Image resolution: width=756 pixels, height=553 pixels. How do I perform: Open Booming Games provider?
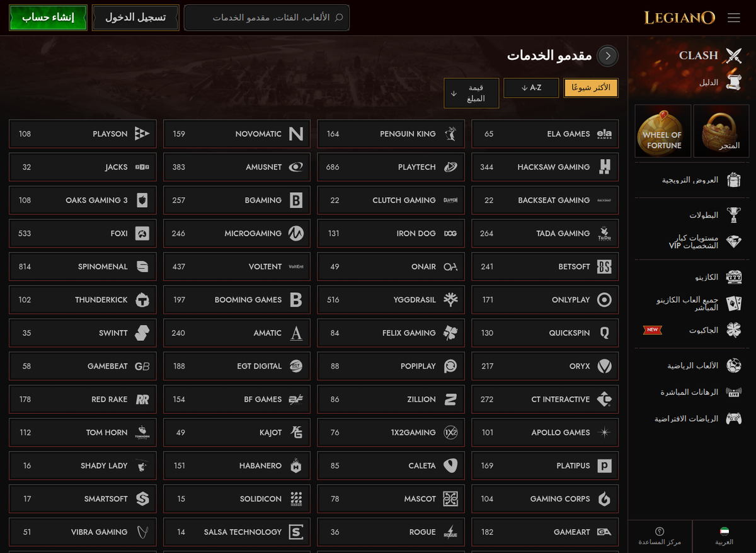[x=236, y=300]
